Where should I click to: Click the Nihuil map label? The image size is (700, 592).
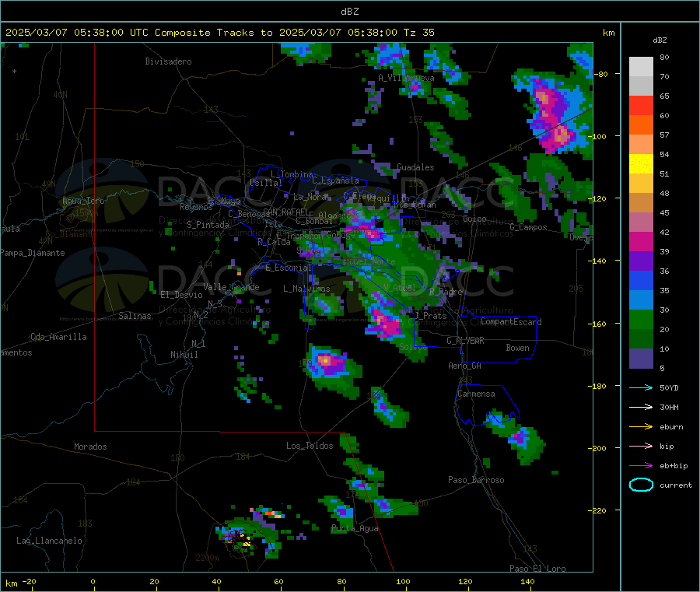coord(184,355)
